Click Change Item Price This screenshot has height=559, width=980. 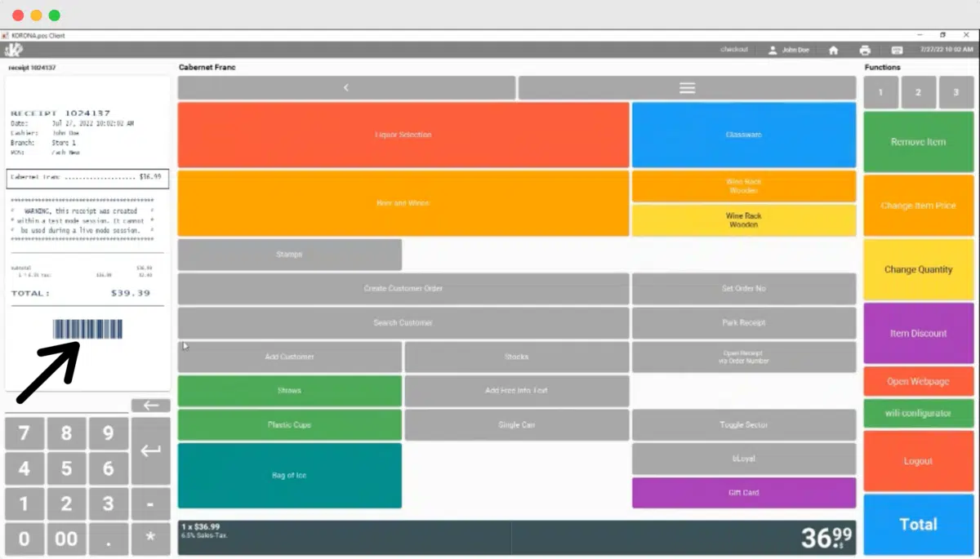click(919, 206)
